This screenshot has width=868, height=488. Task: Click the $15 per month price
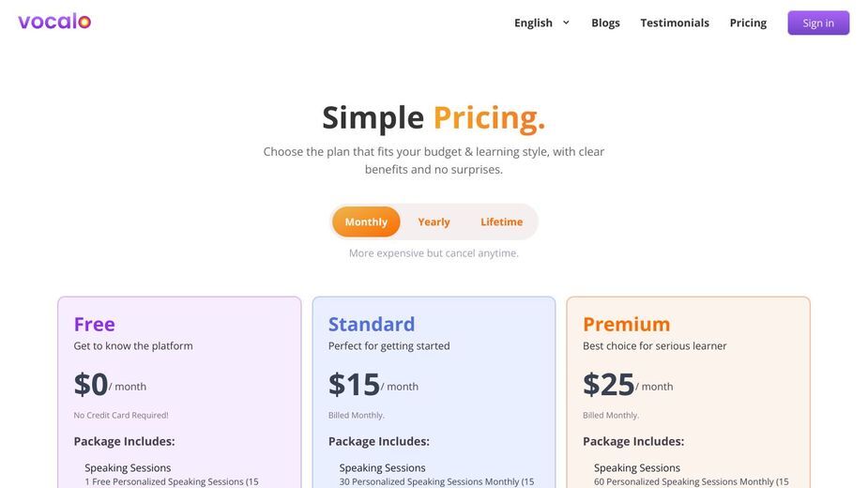pos(373,384)
